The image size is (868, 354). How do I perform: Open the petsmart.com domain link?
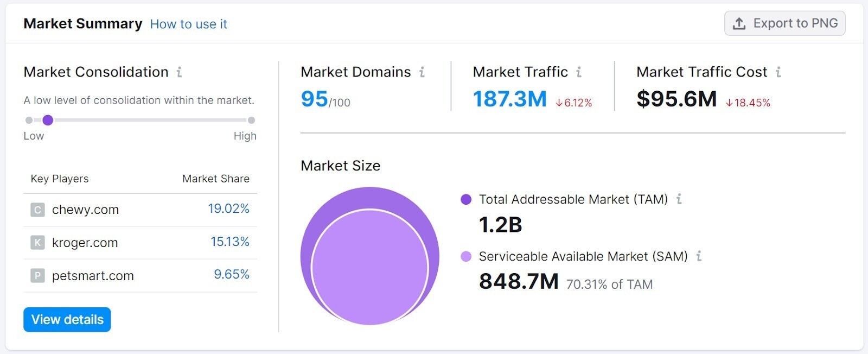(x=93, y=276)
